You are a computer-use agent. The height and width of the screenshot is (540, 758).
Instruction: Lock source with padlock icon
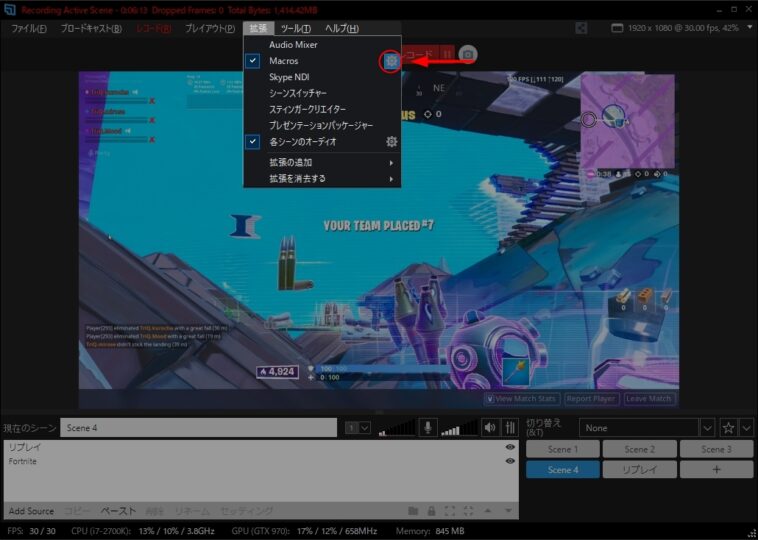tap(431, 511)
